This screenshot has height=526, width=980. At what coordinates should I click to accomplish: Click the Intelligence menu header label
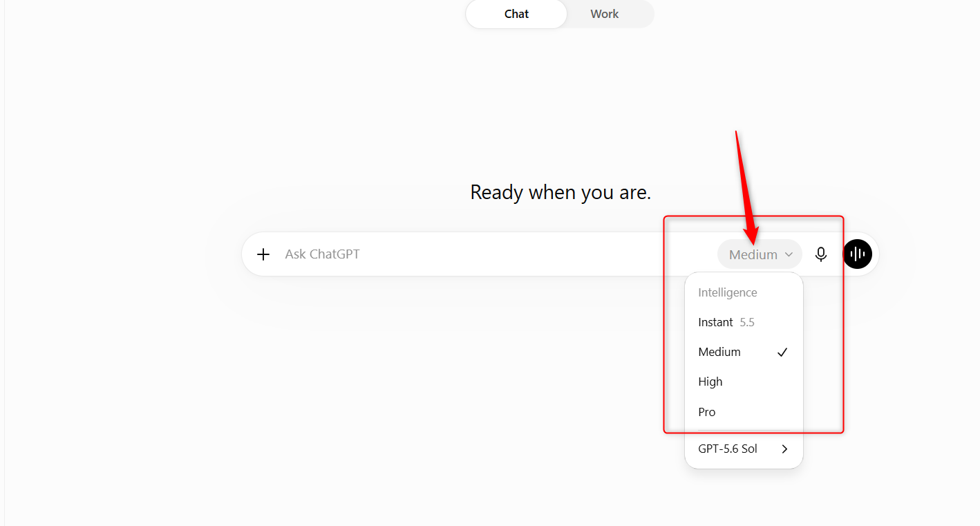(x=728, y=292)
